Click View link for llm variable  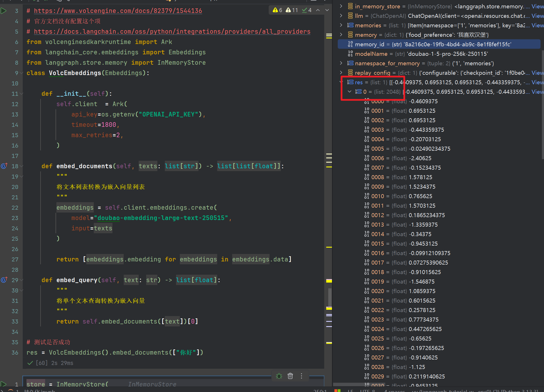click(x=537, y=16)
